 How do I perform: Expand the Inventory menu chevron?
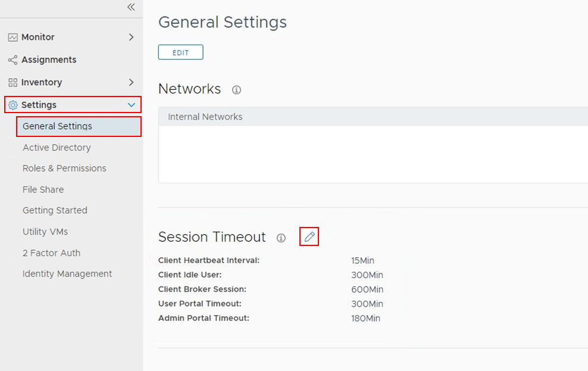[131, 83]
